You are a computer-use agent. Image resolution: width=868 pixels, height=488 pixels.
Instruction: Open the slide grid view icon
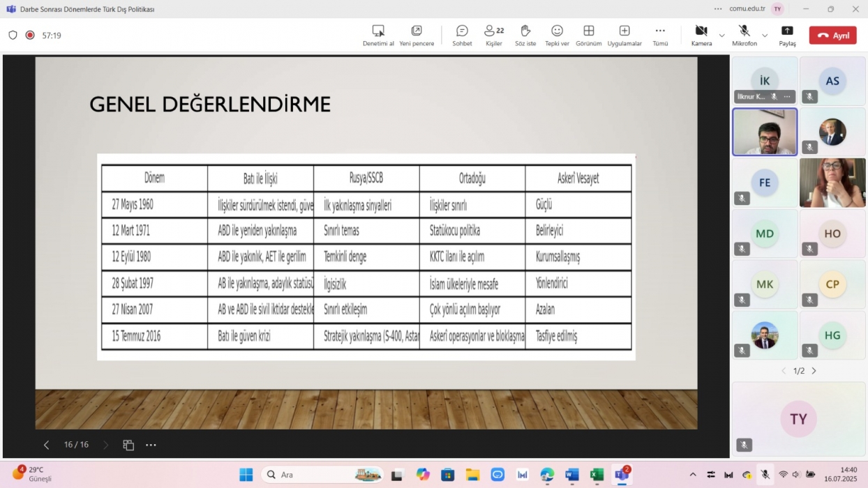coord(128,445)
